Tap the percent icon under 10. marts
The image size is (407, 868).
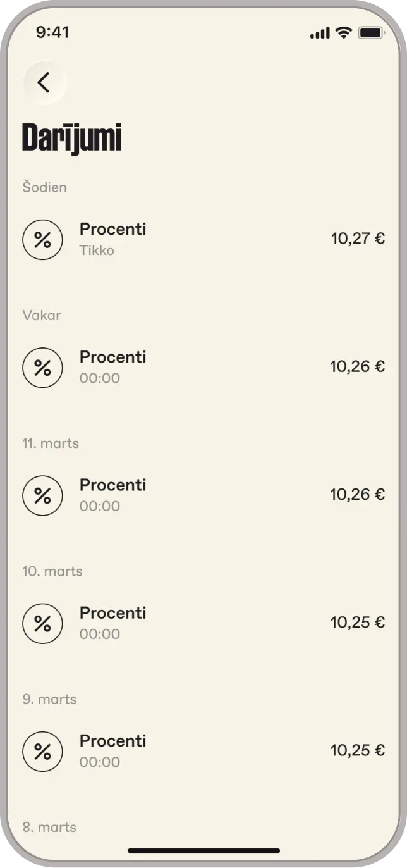pyautogui.click(x=42, y=623)
